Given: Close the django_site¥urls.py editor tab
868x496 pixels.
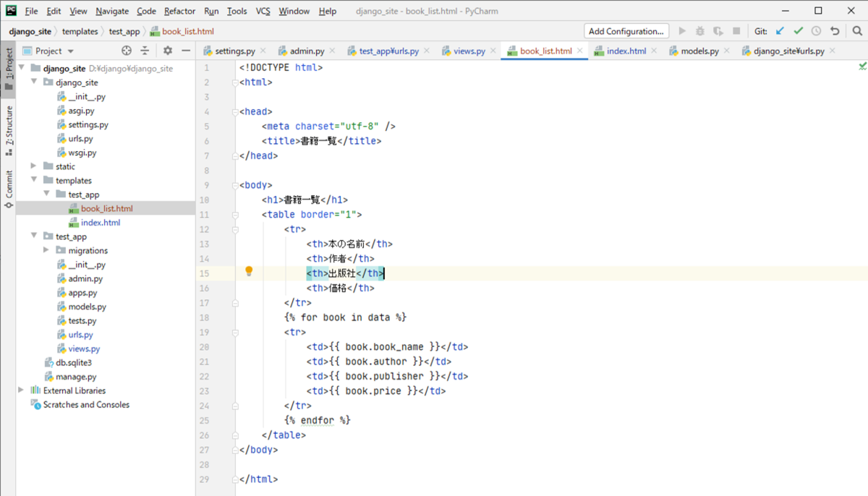Looking at the screenshot, I should point(833,51).
